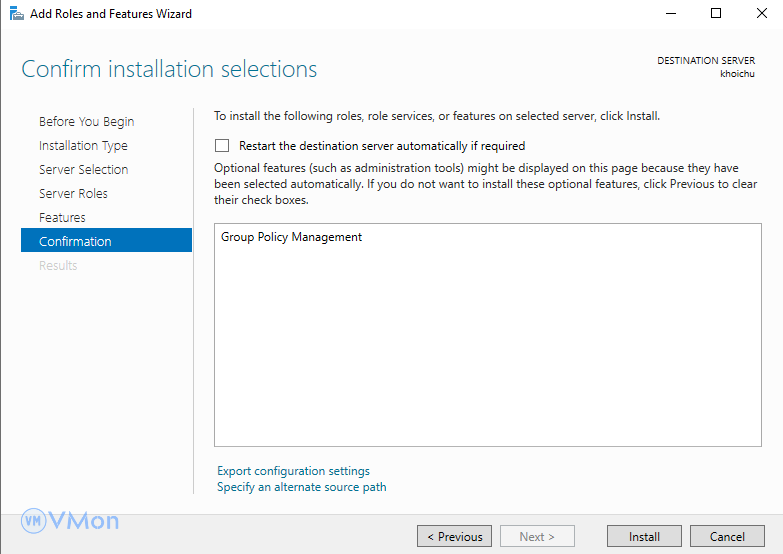Click the VMon watermark logo
The image size is (783, 554).
coord(70,521)
